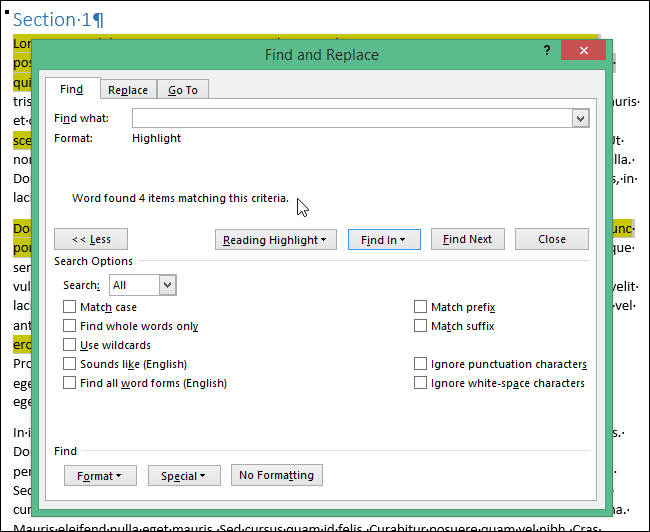Check Sounds like (English)
The height and width of the screenshot is (532, 650).
point(70,364)
